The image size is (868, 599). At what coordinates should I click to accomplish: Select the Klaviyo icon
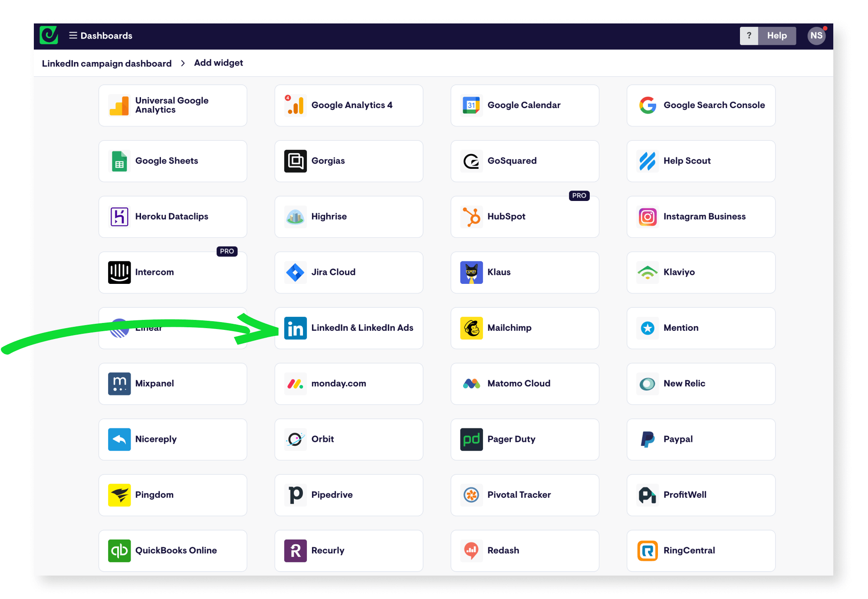(x=648, y=272)
